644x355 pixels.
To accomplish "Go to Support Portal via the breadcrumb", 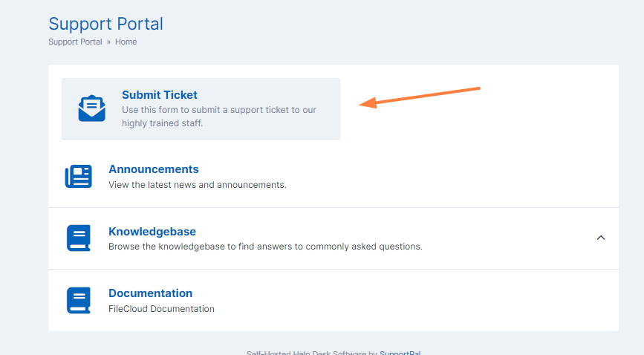I will tap(75, 42).
